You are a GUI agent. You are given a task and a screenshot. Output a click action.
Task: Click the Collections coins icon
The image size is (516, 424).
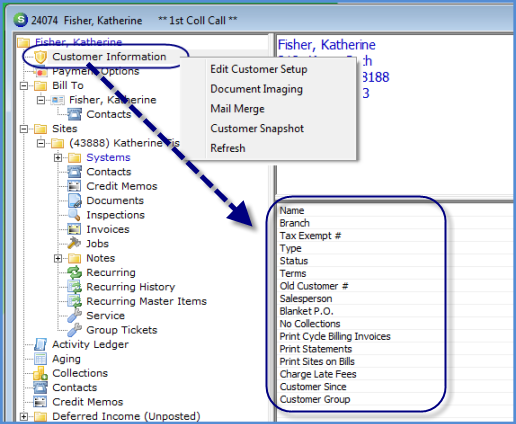click(40, 373)
